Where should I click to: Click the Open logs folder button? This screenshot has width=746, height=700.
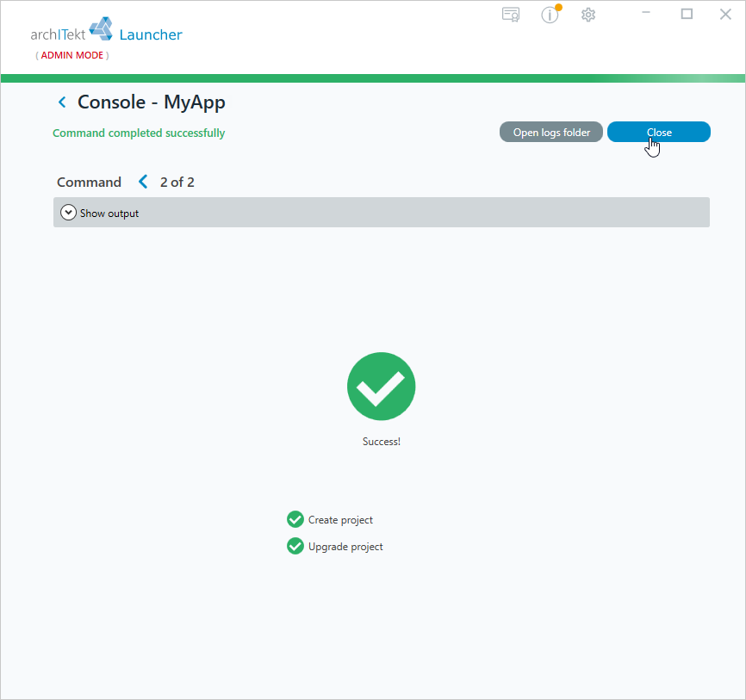(551, 133)
